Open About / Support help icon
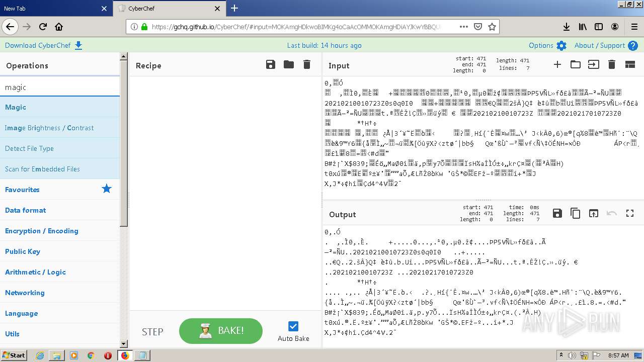The width and height of the screenshot is (644, 362). tap(633, 46)
